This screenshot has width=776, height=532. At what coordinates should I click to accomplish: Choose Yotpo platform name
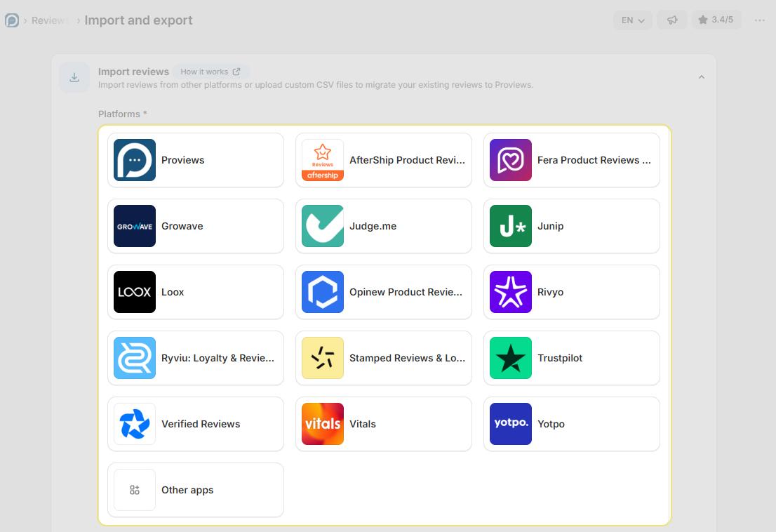[x=551, y=424]
